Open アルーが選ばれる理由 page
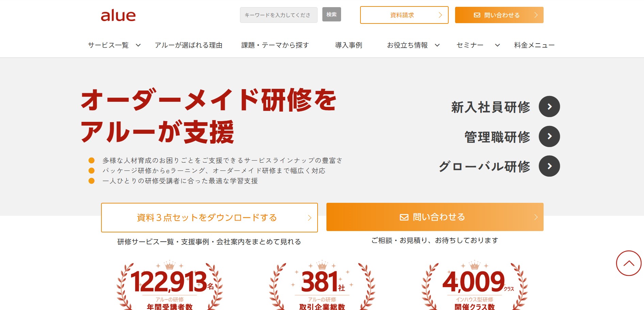Viewport: 644px width, 310px height. point(189,45)
